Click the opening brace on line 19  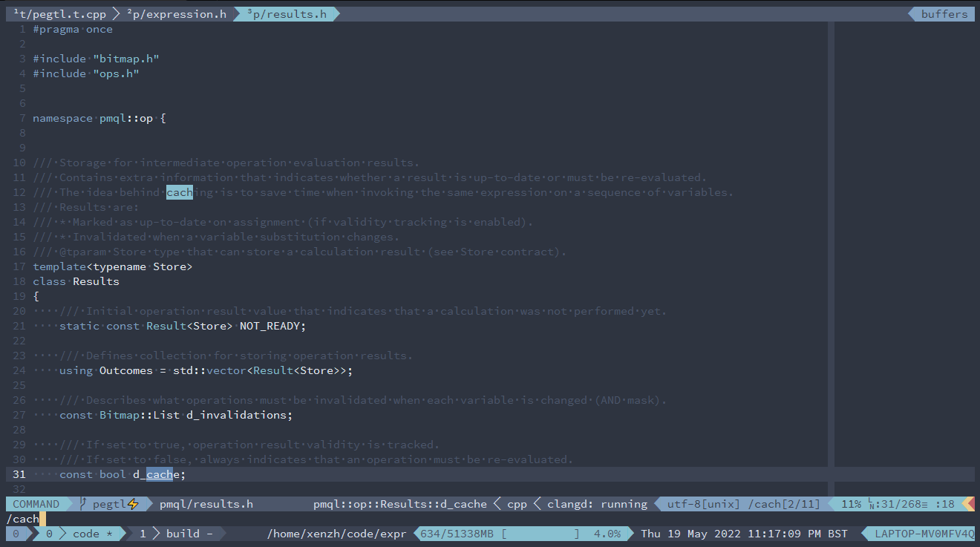[36, 296]
